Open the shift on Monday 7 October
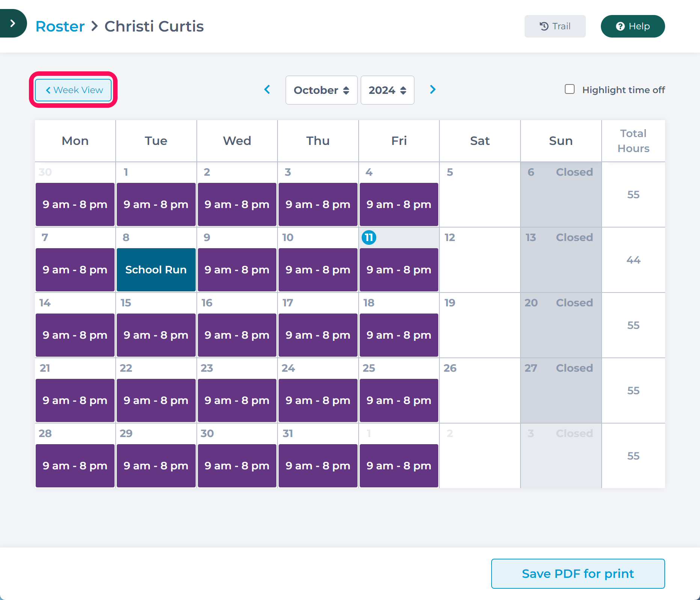This screenshot has height=600, width=700. (x=75, y=270)
